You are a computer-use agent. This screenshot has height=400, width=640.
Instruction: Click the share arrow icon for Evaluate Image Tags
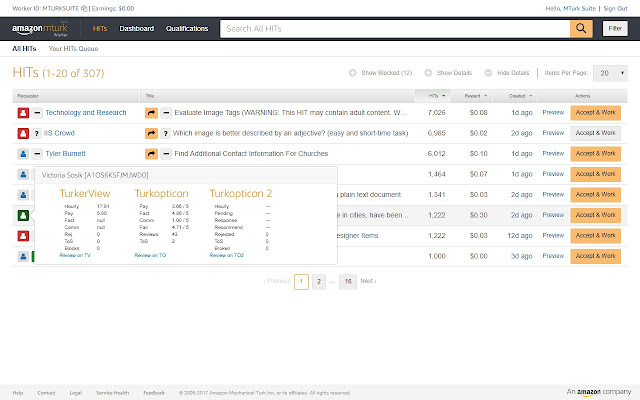(x=151, y=114)
